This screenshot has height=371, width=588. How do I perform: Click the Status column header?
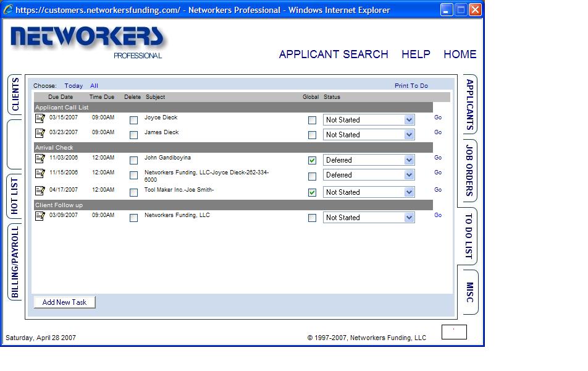click(332, 97)
